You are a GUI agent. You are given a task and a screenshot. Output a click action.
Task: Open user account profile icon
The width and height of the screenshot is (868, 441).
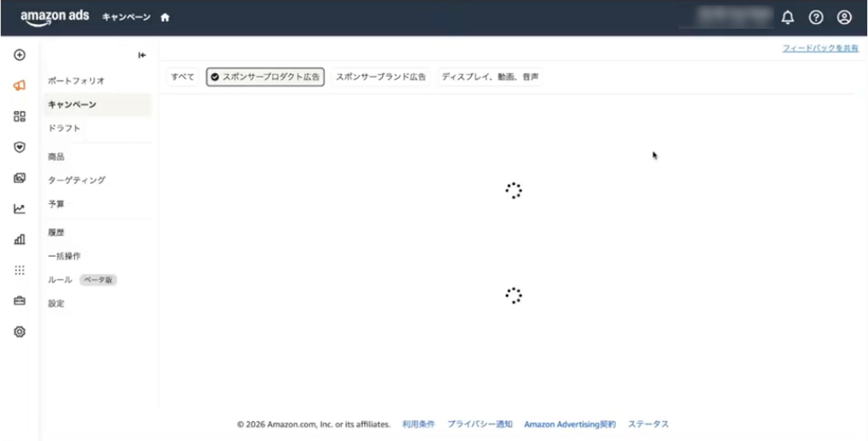click(x=844, y=17)
